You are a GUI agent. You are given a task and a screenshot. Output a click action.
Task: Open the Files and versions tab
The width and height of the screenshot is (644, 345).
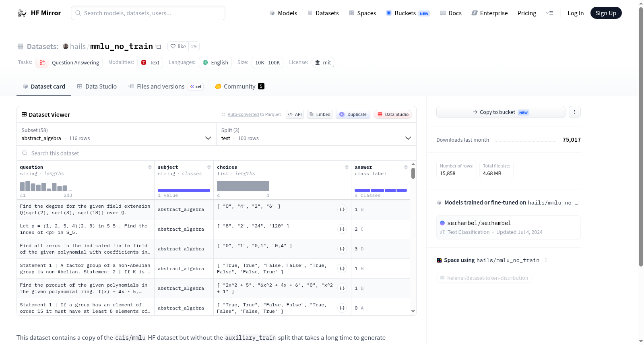[x=166, y=87]
